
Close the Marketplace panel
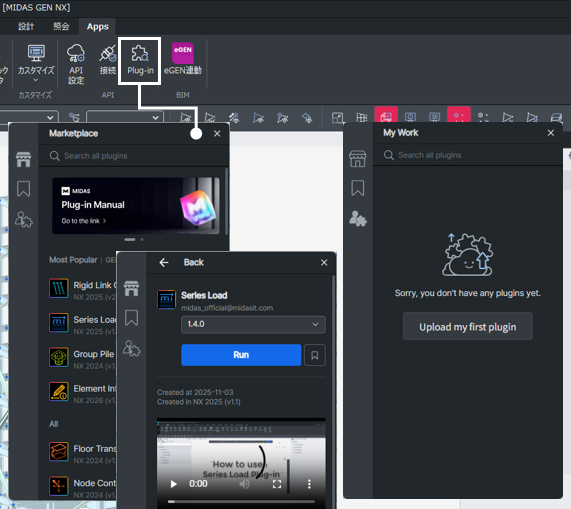[217, 134]
